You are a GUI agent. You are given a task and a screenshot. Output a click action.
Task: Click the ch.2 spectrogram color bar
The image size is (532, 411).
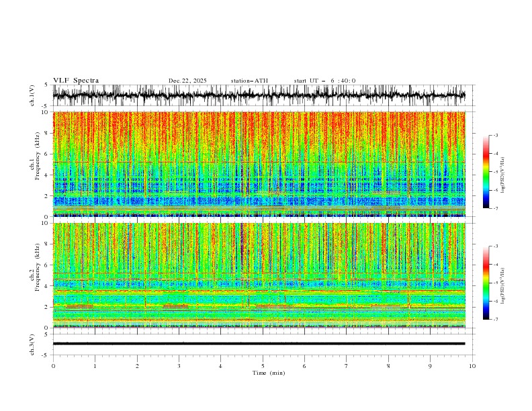coord(486,283)
